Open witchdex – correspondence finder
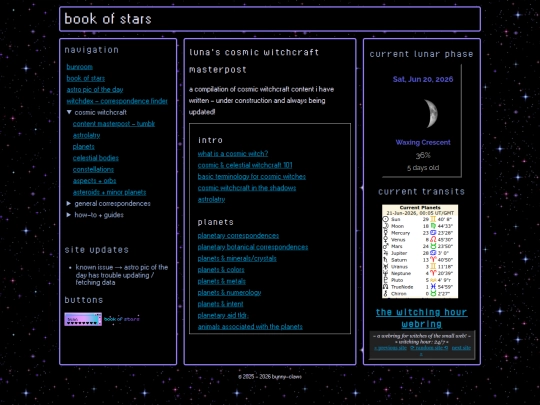Viewport: 540px width, 405px height. click(117, 101)
